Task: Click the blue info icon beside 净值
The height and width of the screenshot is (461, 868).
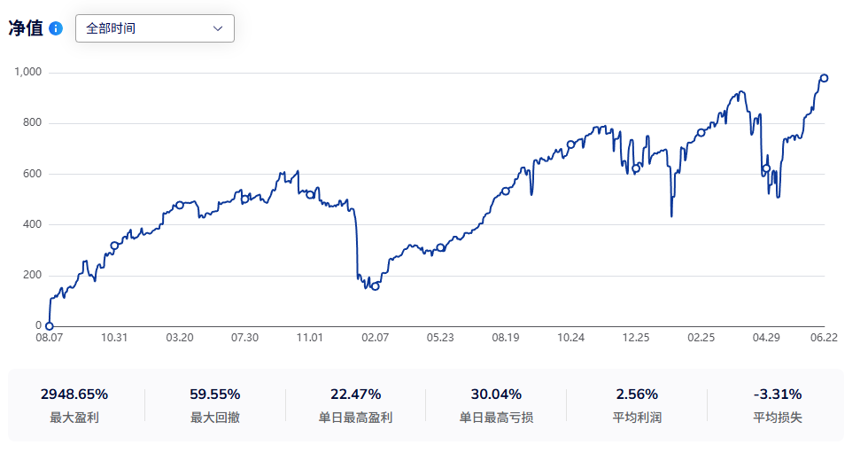Action: click(x=56, y=28)
